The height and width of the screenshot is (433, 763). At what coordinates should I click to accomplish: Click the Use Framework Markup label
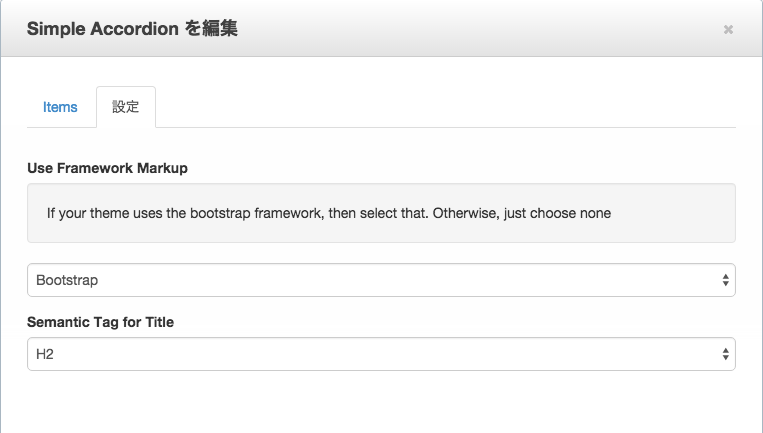click(108, 168)
